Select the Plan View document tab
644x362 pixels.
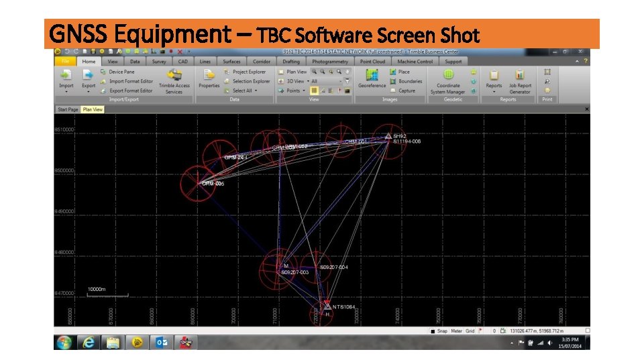pyautogui.click(x=93, y=109)
